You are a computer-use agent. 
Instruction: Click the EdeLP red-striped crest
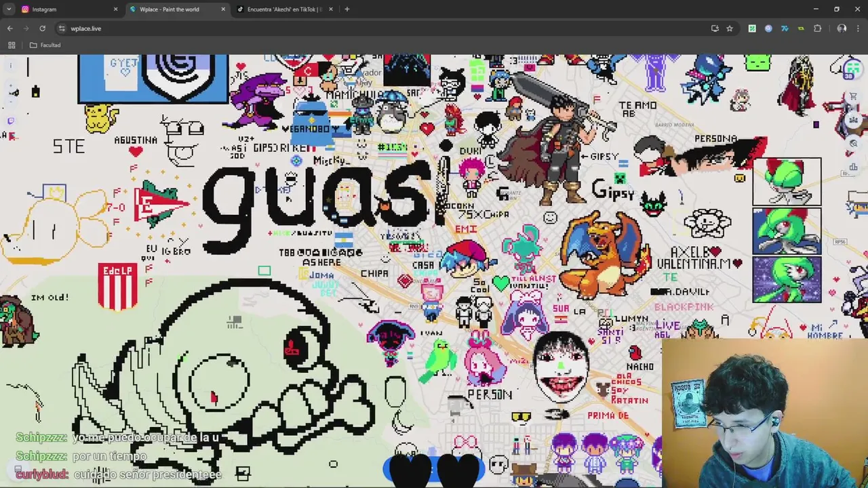point(118,286)
